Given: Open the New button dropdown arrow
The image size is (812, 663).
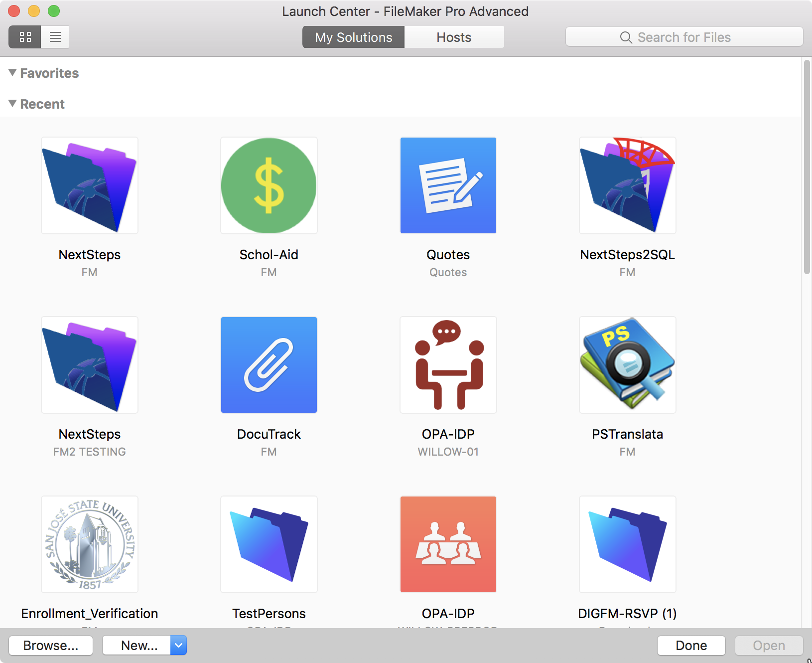Looking at the screenshot, I should click(x=178, y=645).
